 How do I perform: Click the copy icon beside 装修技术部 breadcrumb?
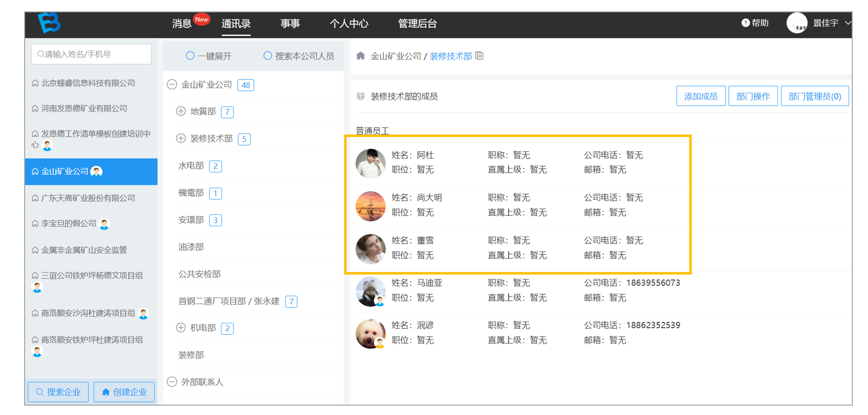(480, 56)
